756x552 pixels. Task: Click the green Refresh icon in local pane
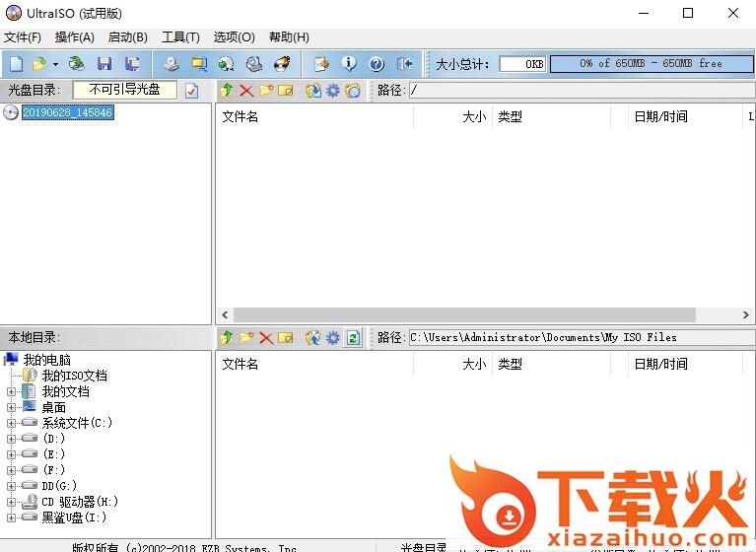353,337
